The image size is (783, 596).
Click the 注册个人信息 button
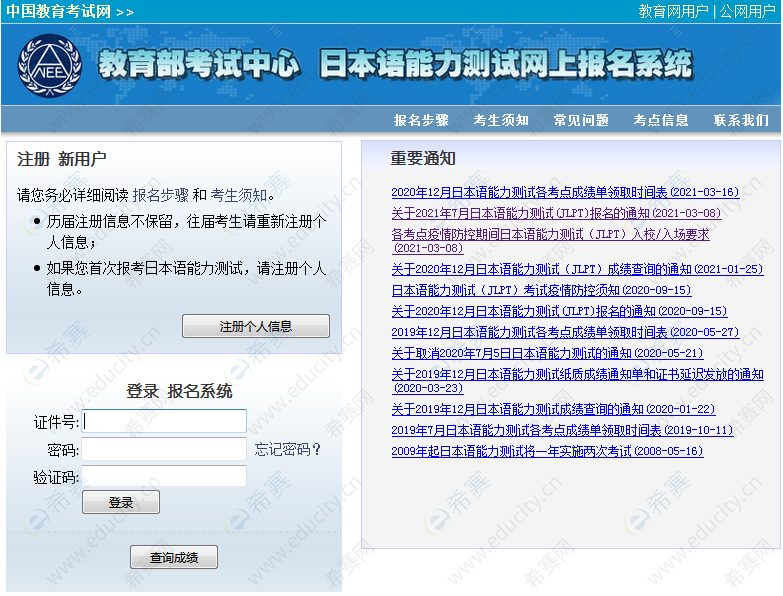click(256, 326)
